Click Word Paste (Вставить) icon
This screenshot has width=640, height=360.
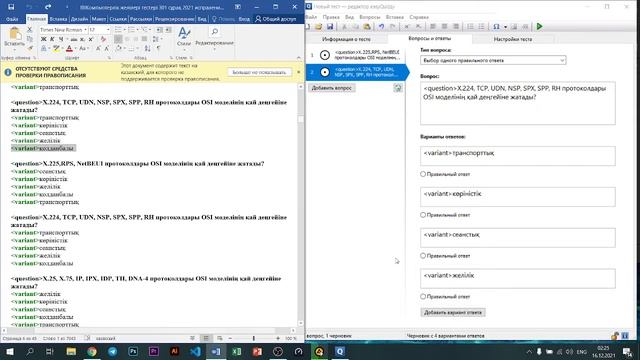tap(15, 34)
